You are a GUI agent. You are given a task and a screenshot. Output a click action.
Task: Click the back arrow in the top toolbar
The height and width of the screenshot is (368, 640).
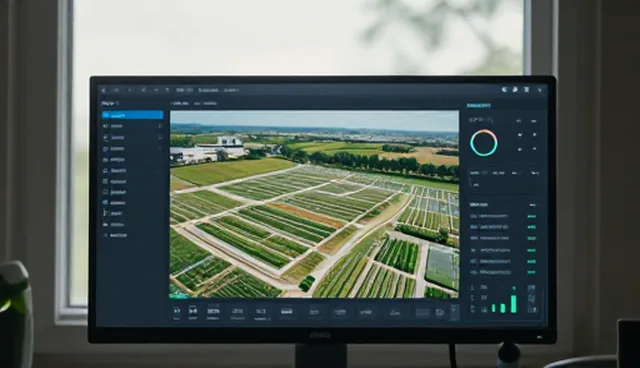click(x=104, y=90)
